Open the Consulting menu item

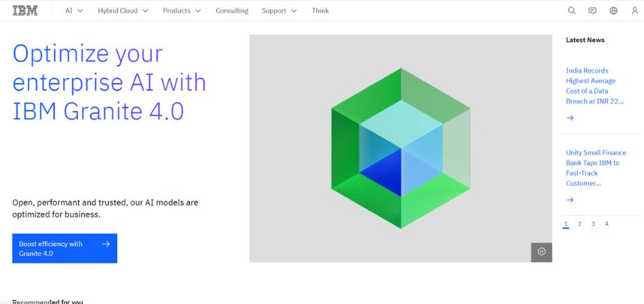232,10
